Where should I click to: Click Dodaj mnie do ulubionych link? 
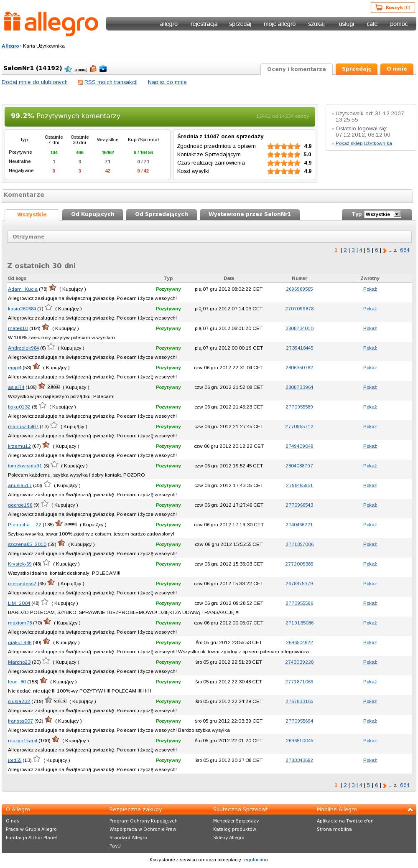(x=35, y=82)
